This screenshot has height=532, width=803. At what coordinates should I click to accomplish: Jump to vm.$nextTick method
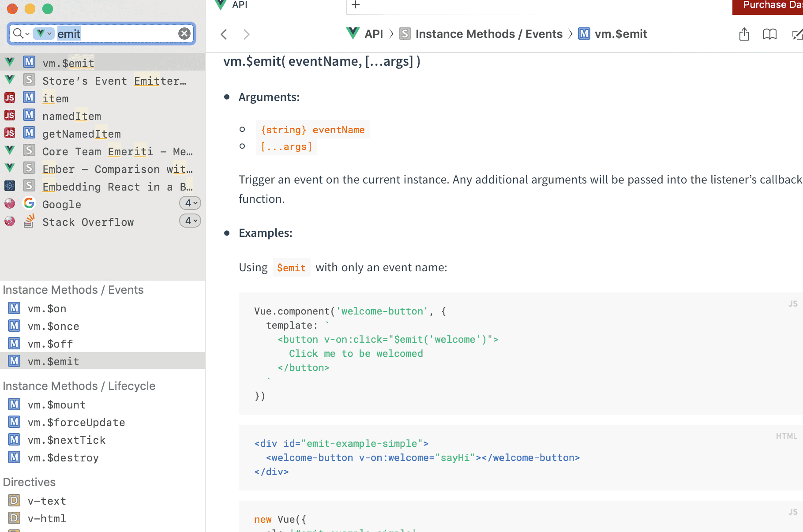pyautogui.click(x=67, y=440)
